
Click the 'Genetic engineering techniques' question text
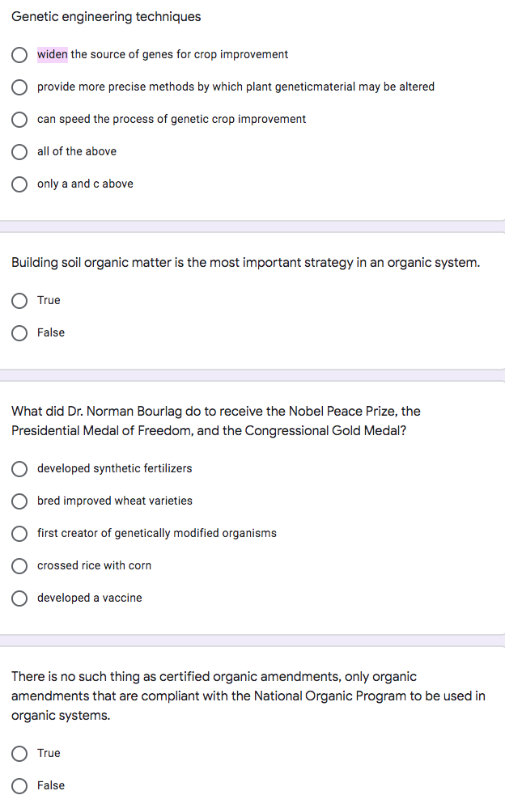point(106,16)
